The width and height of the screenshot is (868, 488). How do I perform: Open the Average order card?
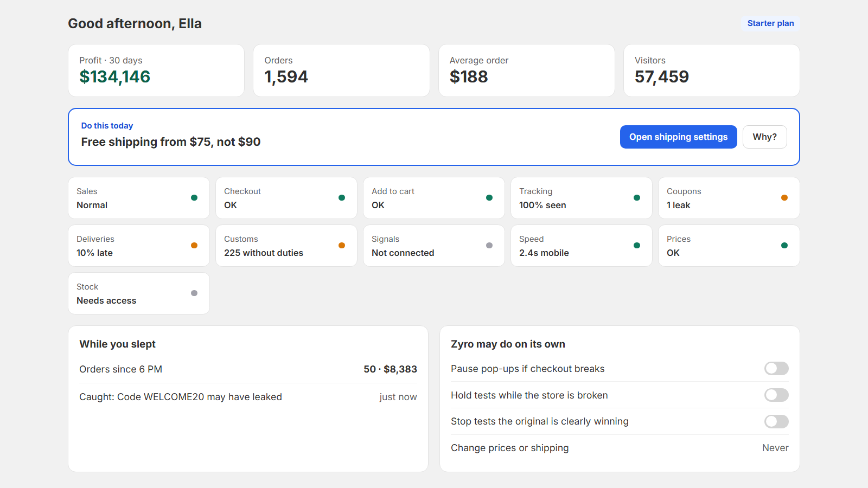527,70
